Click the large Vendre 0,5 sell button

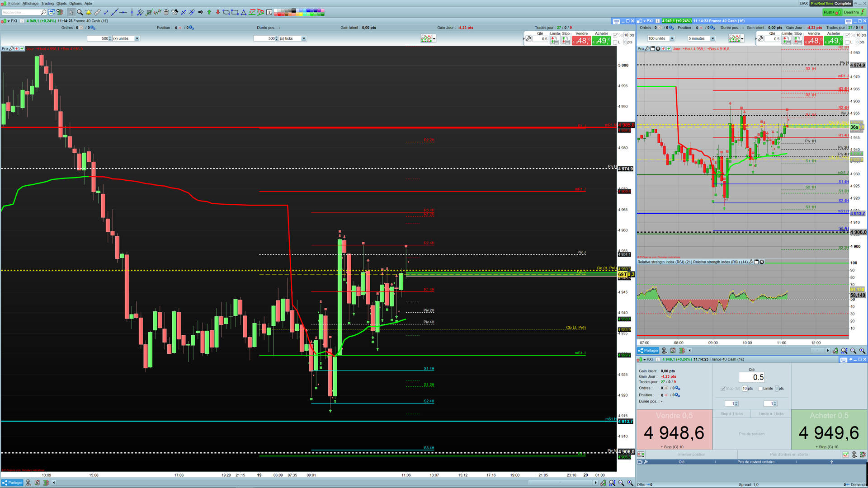pyautogui.click(x=674, y=429)
